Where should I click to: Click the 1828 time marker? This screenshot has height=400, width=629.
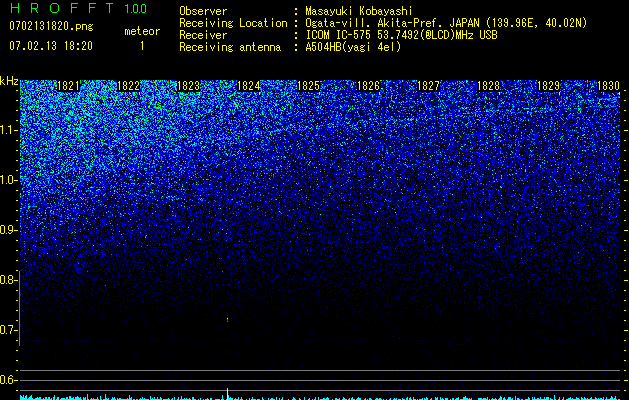coord(489,86)
